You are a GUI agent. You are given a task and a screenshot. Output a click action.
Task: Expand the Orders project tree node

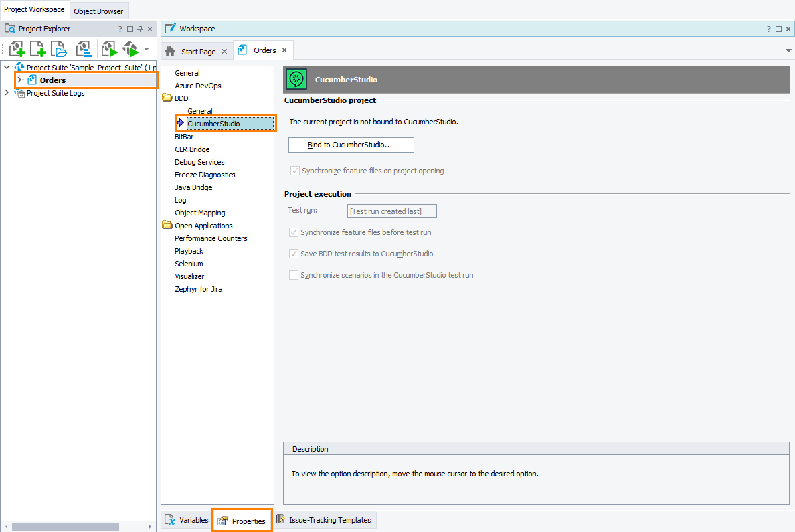[x=19, y=80]
